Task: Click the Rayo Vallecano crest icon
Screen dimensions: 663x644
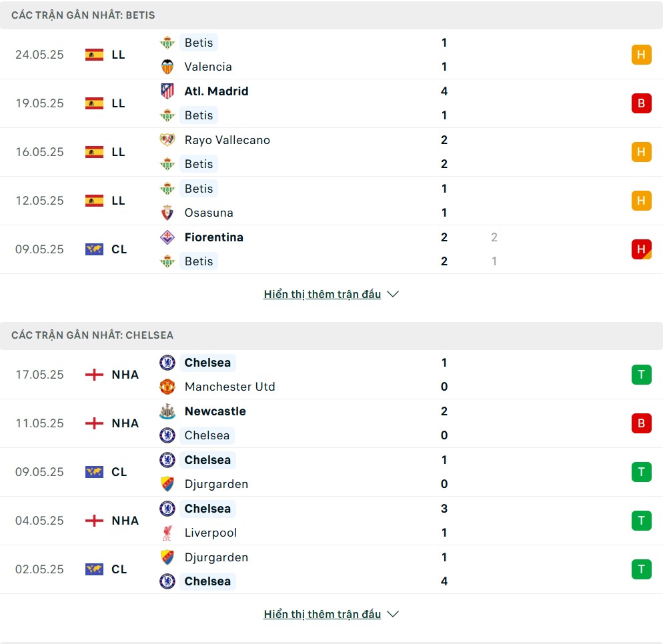Action: pos(167,140)
